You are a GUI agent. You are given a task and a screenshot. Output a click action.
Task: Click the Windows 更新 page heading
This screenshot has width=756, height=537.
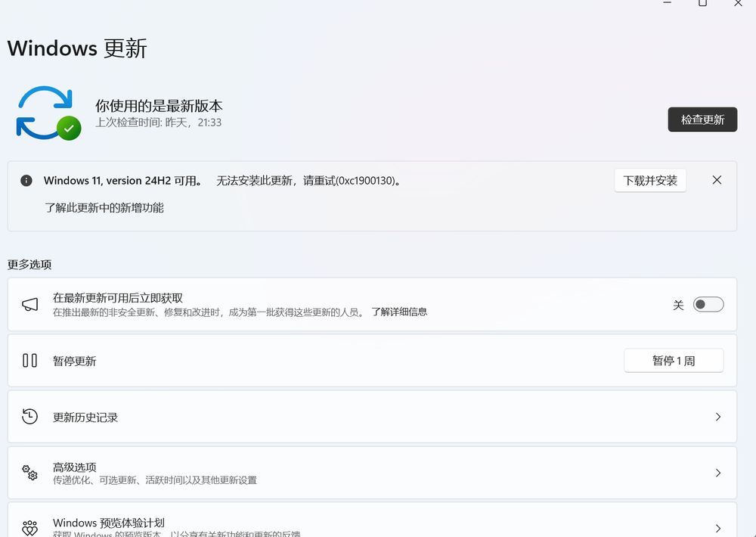[x=77, y=48]
